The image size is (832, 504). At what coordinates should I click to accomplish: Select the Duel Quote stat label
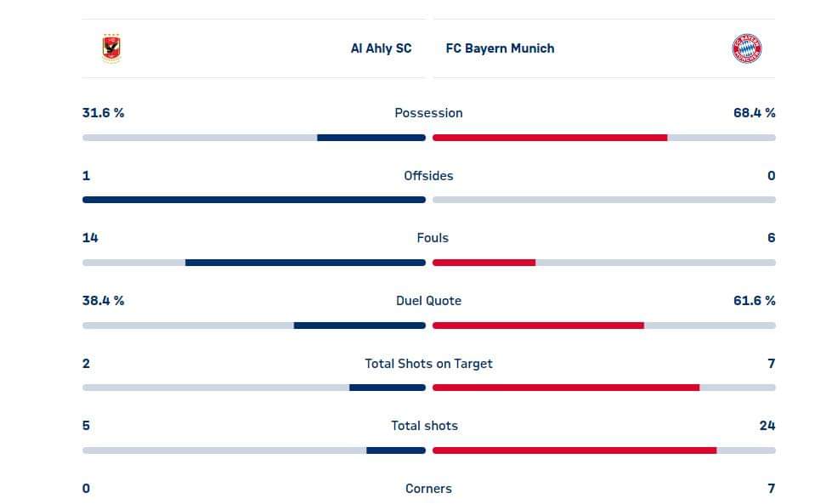click(428, 301)
